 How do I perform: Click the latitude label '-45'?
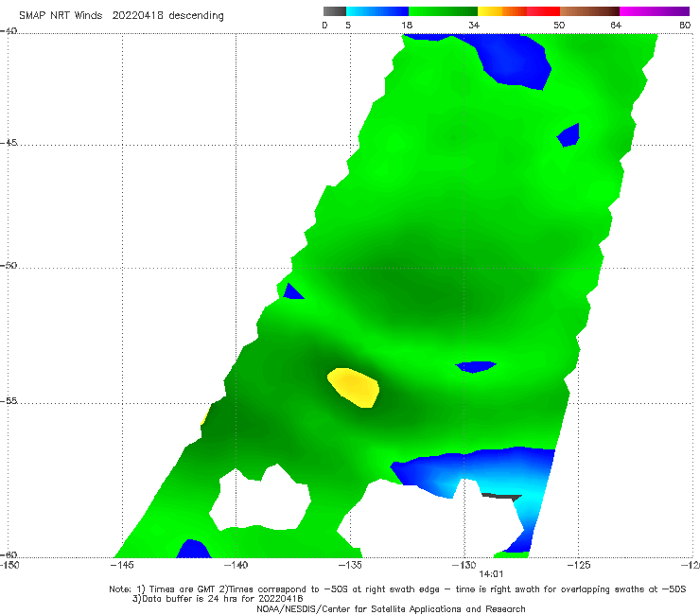coord(9,143)
